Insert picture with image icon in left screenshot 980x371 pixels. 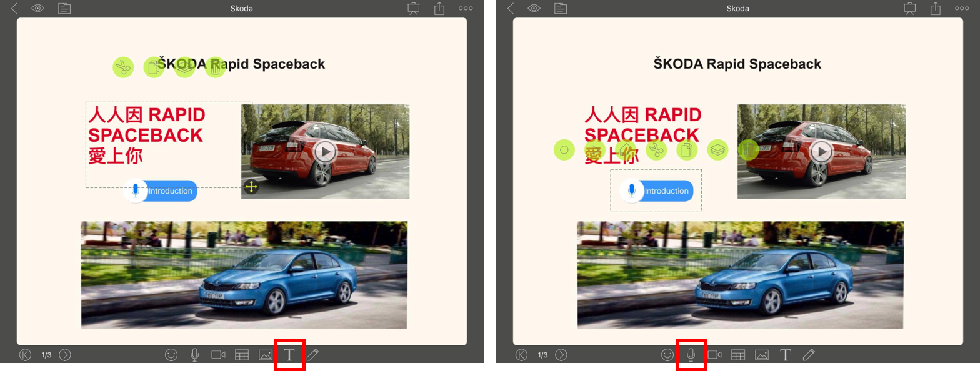[266, 355]
